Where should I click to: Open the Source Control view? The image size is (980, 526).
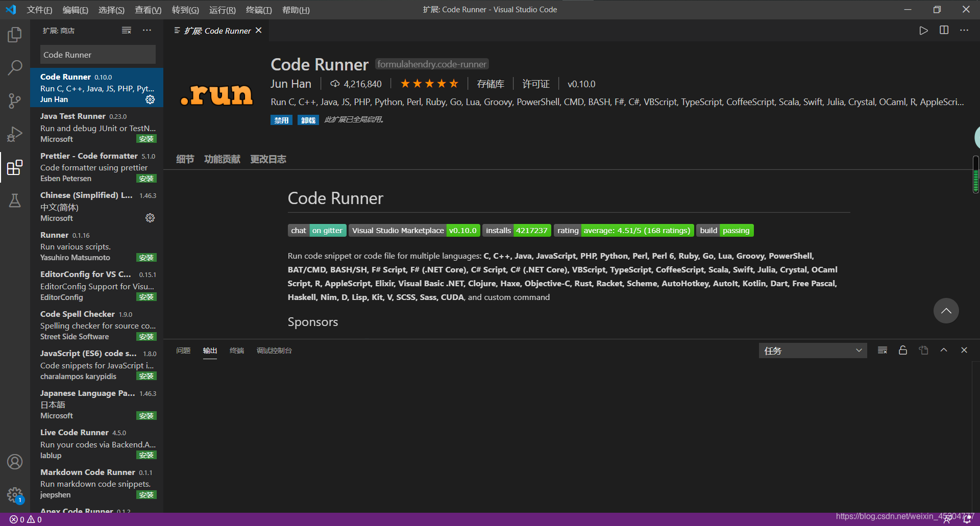point(15,101)
